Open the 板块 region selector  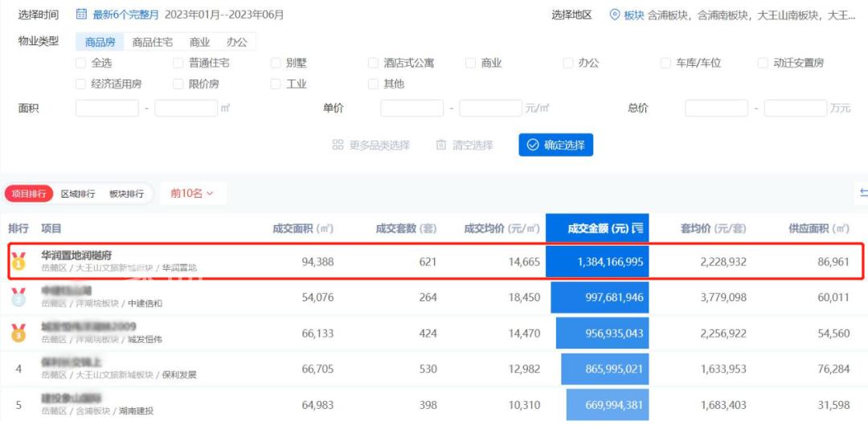tap(634, 14)
